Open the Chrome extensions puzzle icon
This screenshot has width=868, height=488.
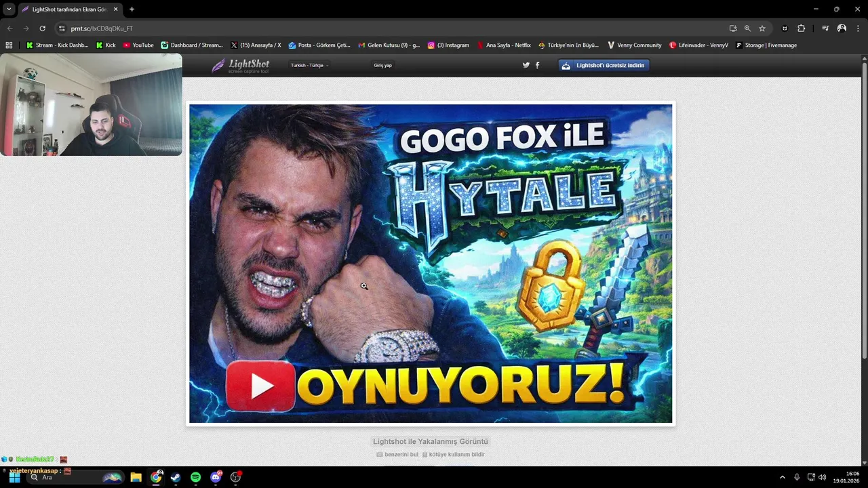(801, 28)
